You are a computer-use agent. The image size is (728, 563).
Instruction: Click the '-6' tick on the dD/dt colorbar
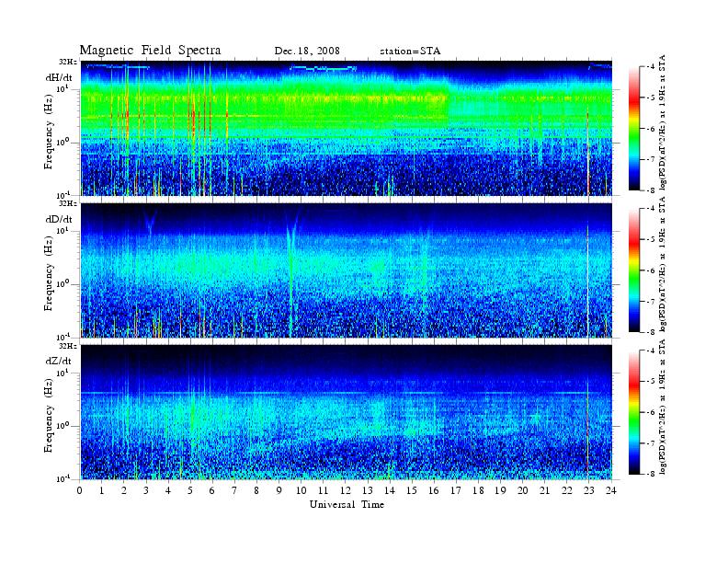650,270
